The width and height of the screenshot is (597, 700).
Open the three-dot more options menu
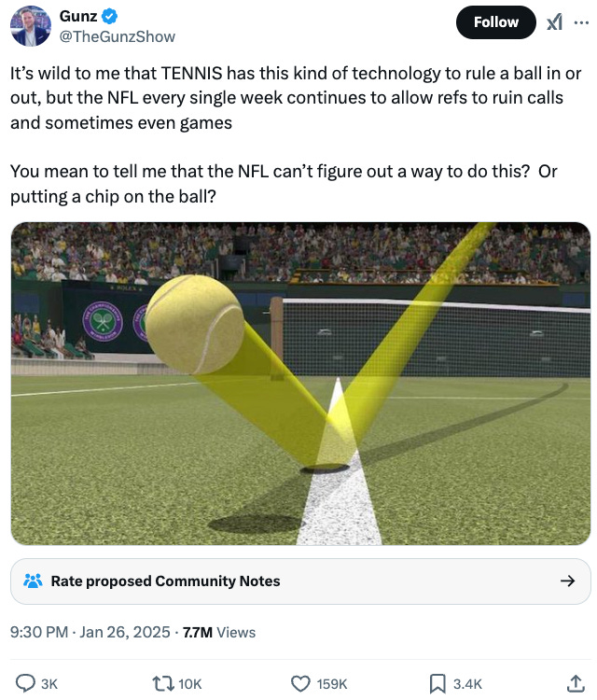(x=581, y=22)
